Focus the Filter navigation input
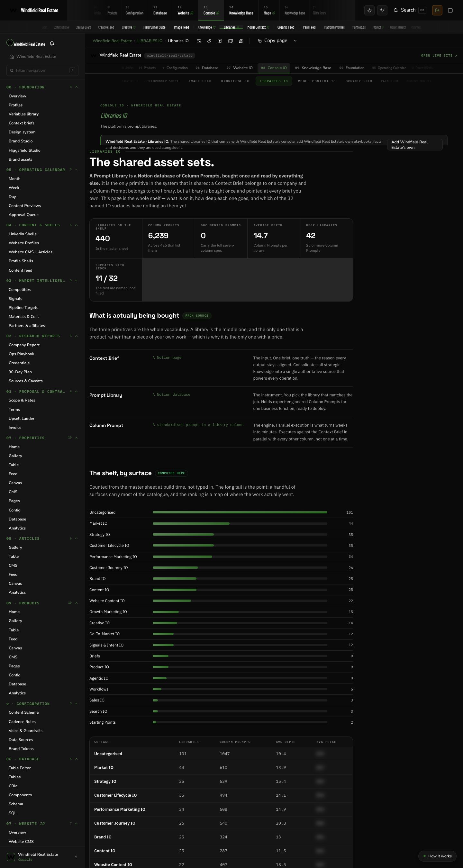Viewport: 463px width, 868px height. [42, 70]
